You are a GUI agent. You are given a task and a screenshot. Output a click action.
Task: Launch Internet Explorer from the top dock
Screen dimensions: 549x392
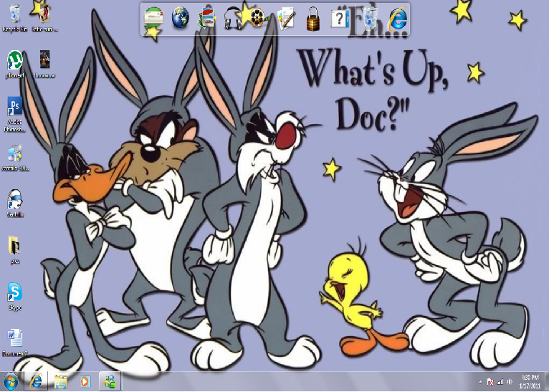tap(398, 18)
